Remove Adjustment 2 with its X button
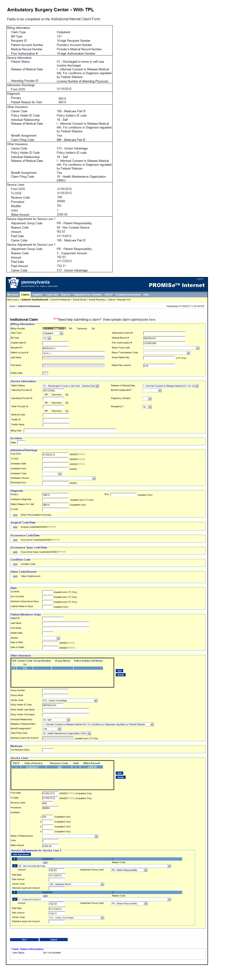The height and width of the screenshot is (980, 226). point(14,892)
